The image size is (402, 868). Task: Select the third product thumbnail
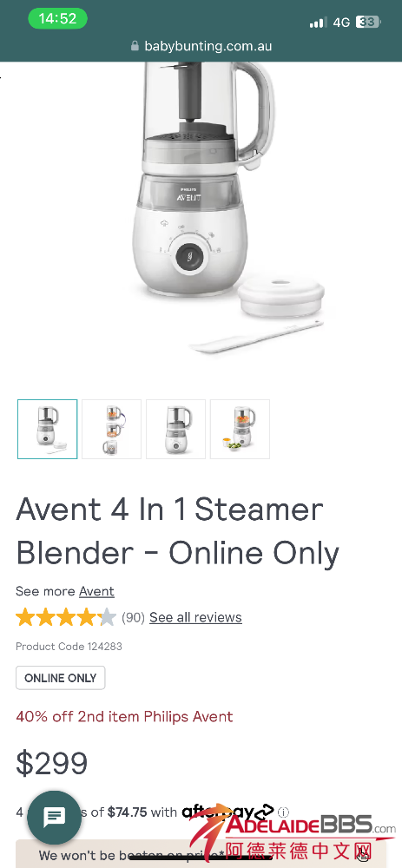click(176, 429)
